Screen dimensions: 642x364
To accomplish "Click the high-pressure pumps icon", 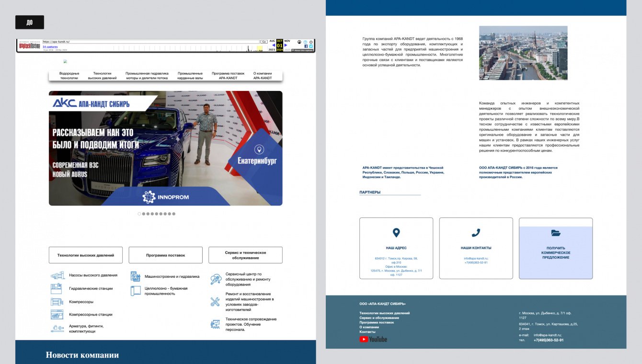I will [x=57, y=276].
